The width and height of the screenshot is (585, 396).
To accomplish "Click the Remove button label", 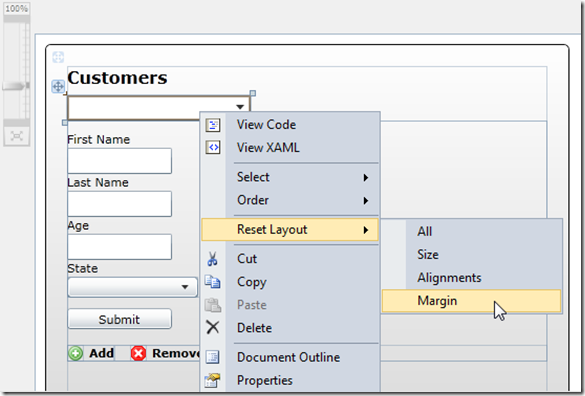I will pos(175,353).
